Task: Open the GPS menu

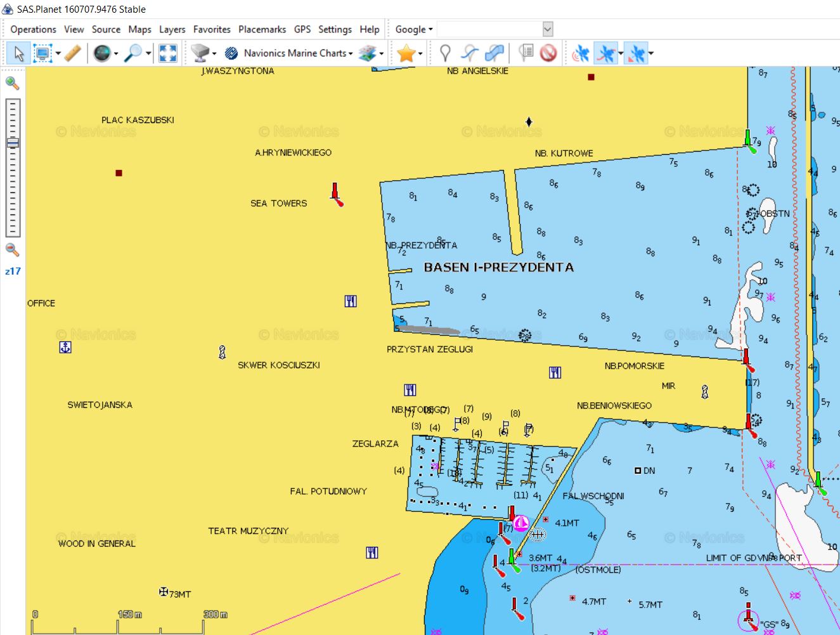Action: [x=302, y=29]
